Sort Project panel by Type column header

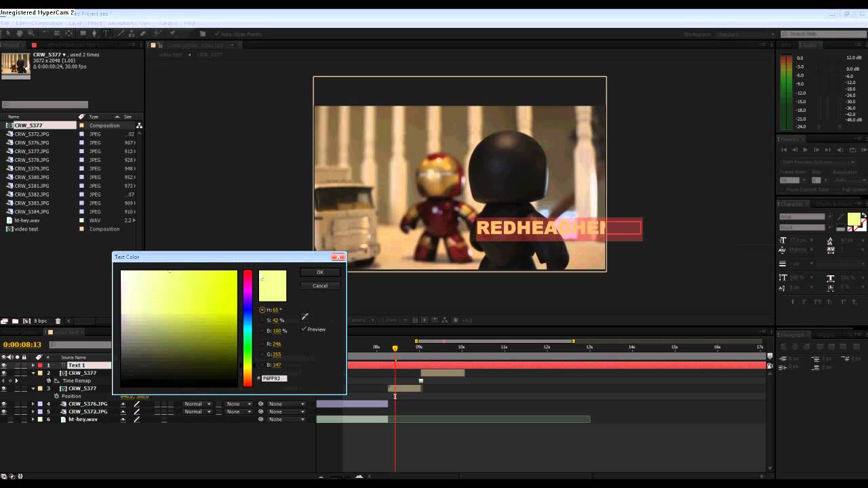94,117
